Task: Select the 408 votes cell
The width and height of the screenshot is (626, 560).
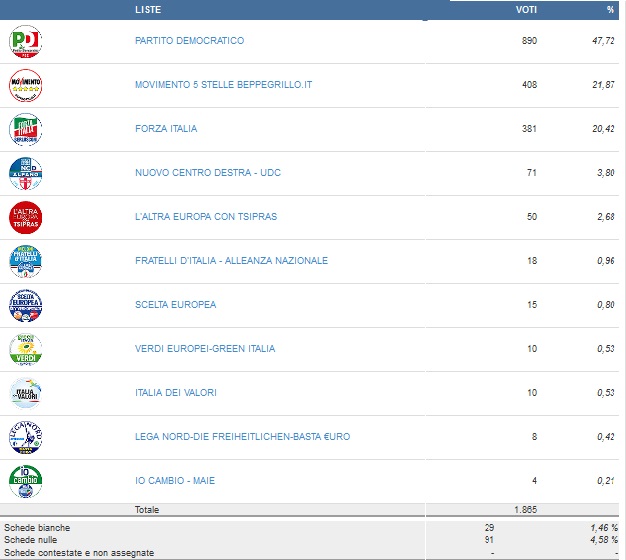Action: 529,85
